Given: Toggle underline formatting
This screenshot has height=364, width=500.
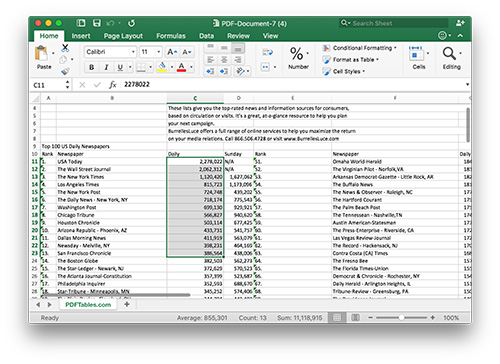Looking at the screenshot, I should [120, 67].
